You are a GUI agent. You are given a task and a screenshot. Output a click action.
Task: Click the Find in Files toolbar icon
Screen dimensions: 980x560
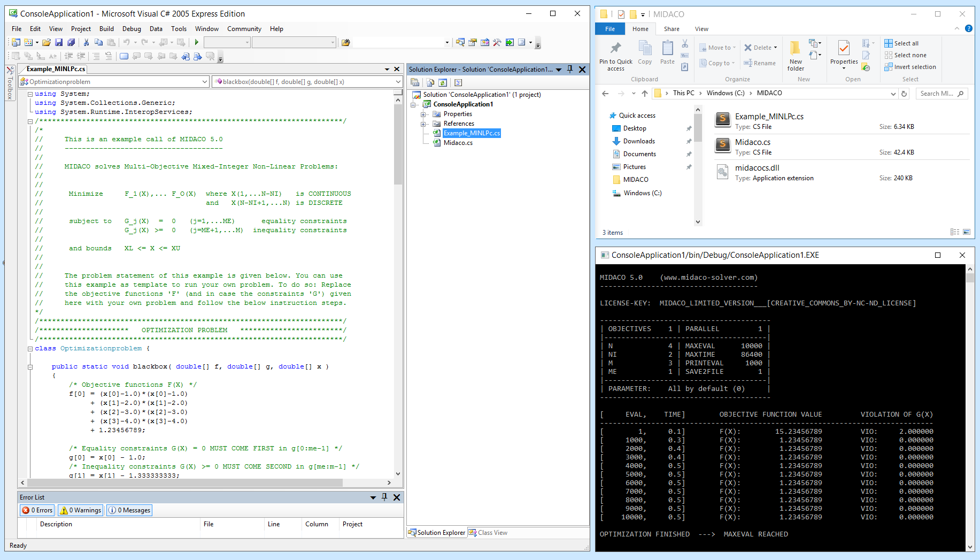[x=345, y=42]
